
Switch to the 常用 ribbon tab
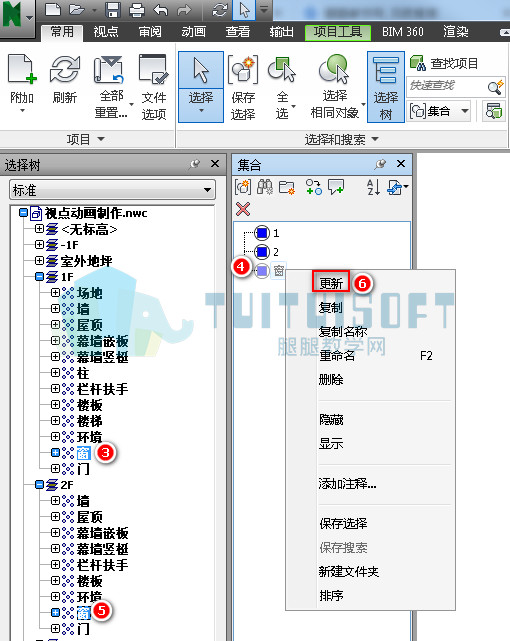pyautogui.click(x=62, y=32)
